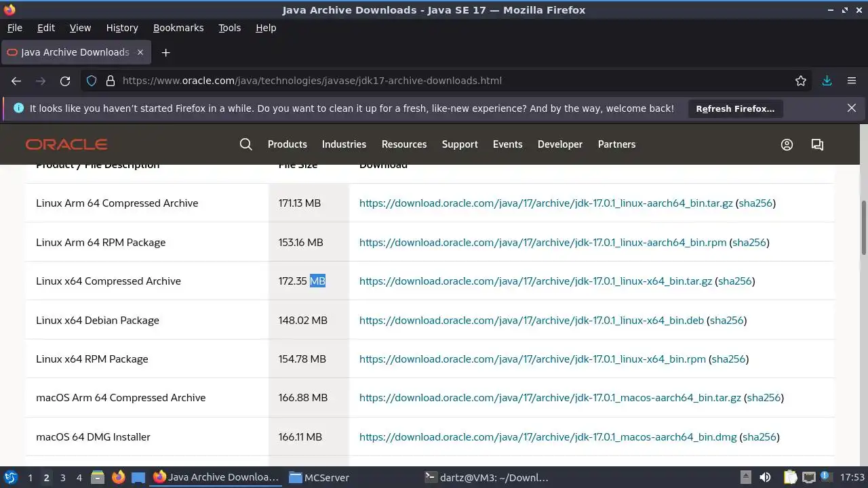Click the Oracle logo
Image resolution: width=868 pixels, height=488 pixels.
[66, 144]
